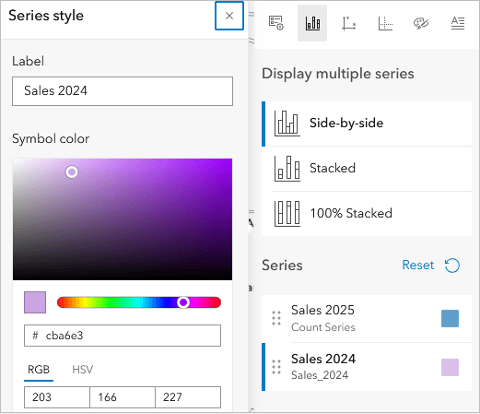The width and height of the screenshot is (480, 414).
Task: Click the Label text field
Action: pyautogui.click(x=122, y=91)
